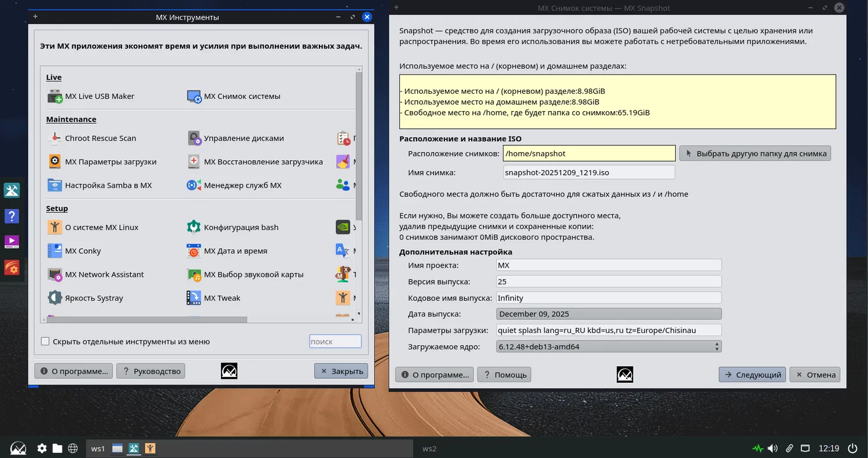Open Настройка Samba в MX
Image resolution: width=868 pixels, height=458 pixels.
[100, 186]
